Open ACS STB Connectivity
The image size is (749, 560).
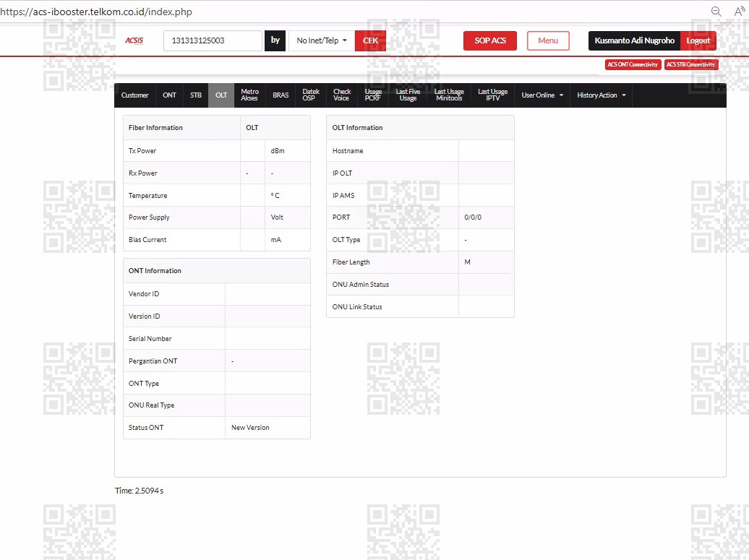(690, 64)
